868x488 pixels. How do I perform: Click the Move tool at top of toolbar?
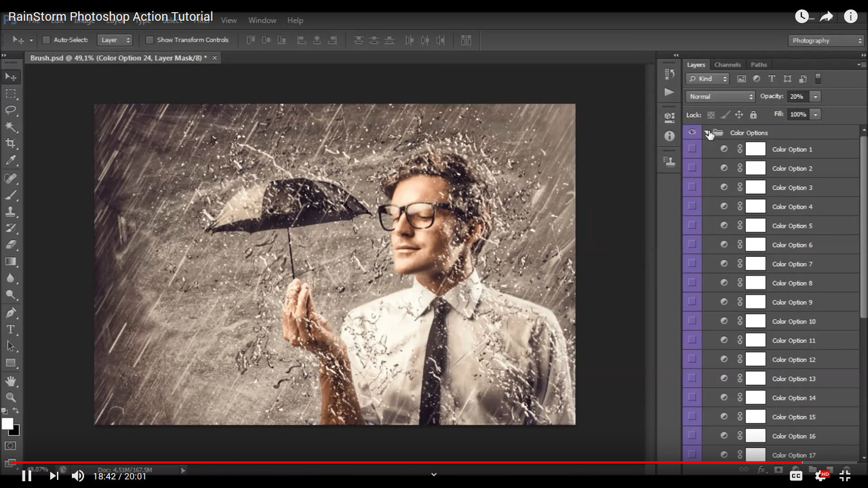coord(9,77)
